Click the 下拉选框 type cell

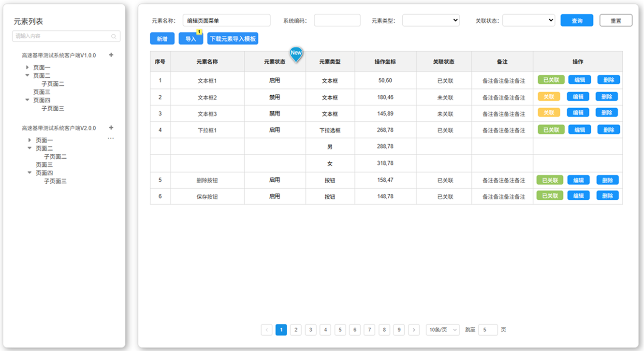tap(330, 131)
